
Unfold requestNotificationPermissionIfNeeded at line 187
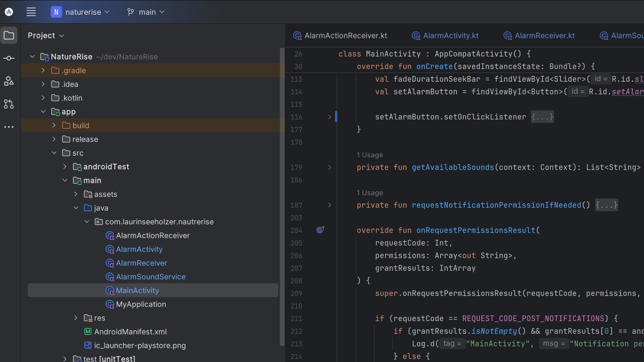[x=330, y=205]
